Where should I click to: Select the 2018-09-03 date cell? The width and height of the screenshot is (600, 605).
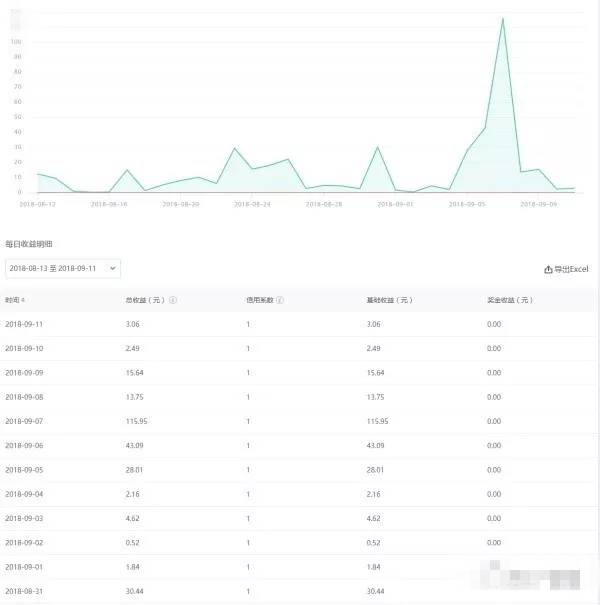24,518
